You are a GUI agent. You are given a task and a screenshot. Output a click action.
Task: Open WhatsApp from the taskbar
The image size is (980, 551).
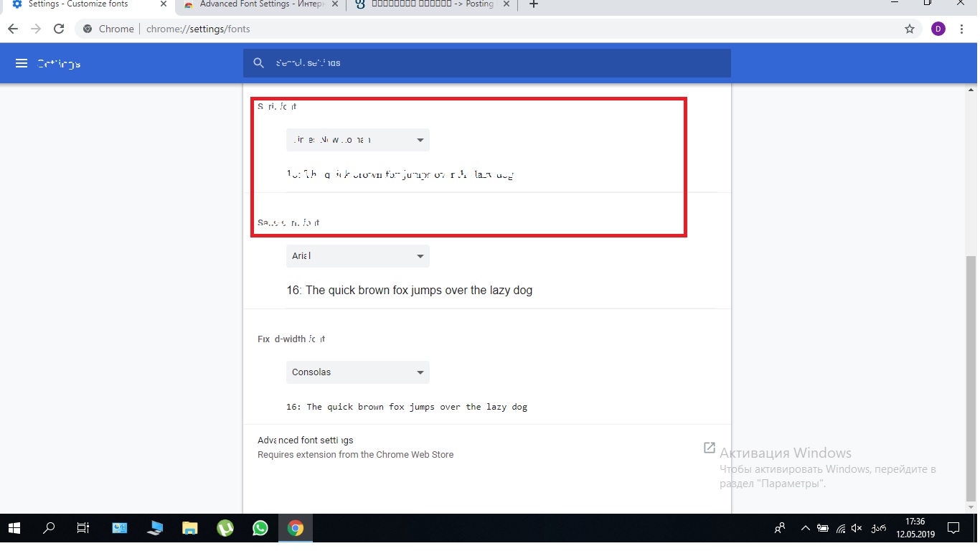(260, 529)
